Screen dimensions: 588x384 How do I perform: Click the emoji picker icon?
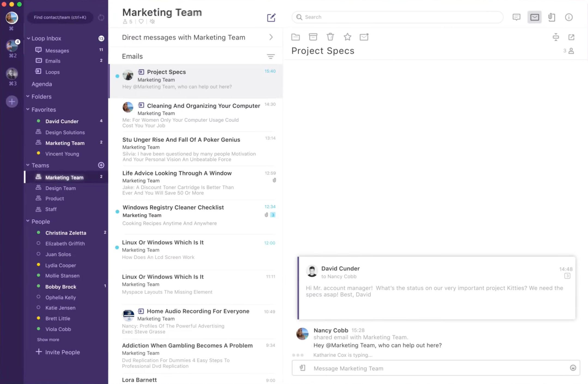point(573,368)
